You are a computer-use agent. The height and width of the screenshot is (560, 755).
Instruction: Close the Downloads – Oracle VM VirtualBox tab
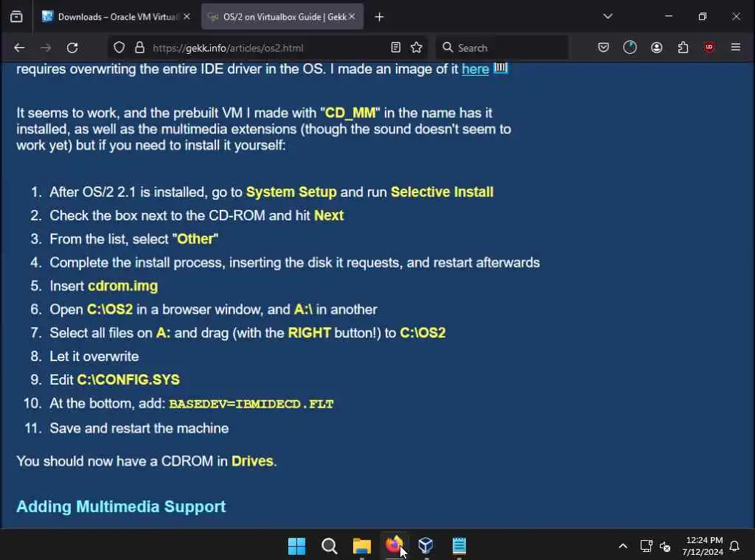[x=187, y=17]
